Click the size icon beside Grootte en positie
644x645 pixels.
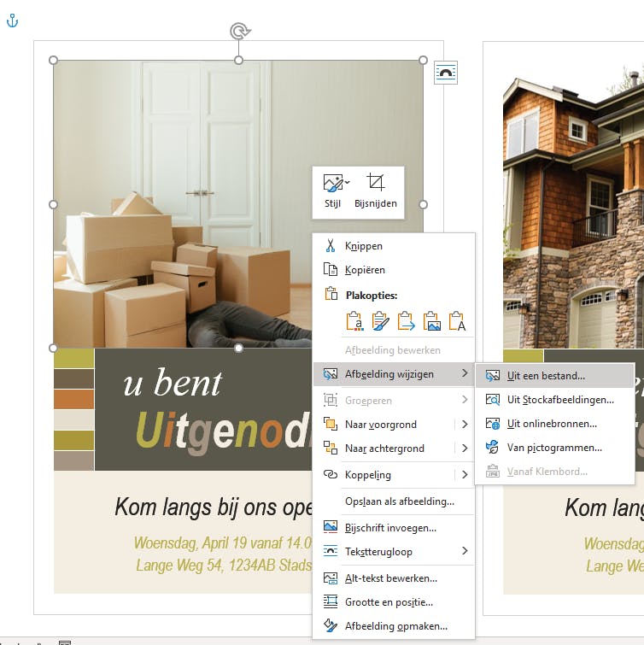pyautogui.click(x=331, y=601)
